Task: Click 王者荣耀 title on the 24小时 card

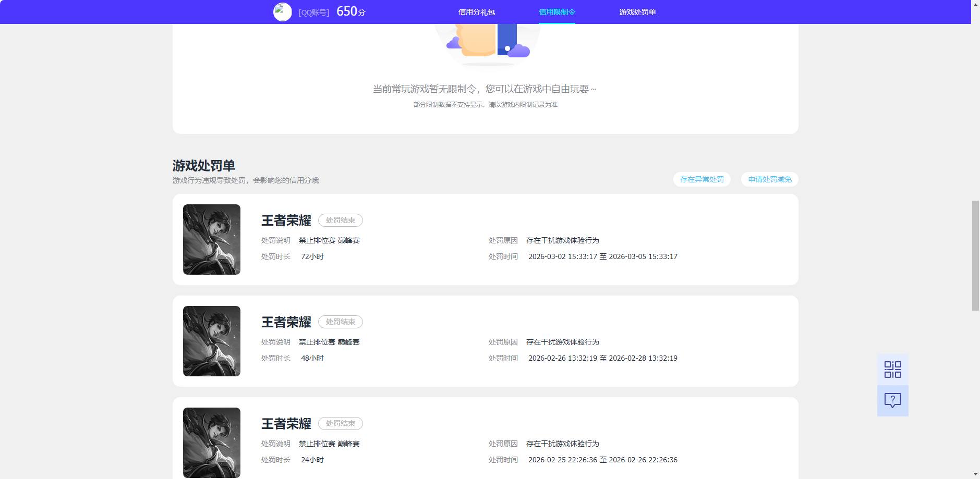Action: pos(286,424)
